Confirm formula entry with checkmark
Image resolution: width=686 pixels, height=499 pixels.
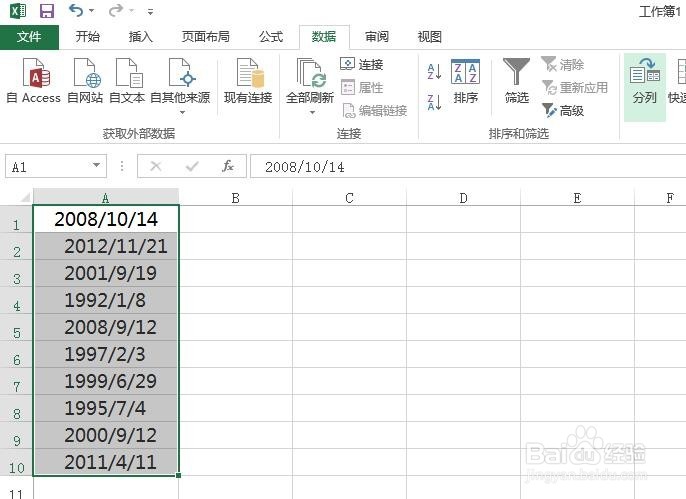pyautogui.click(x=192, y=166)
